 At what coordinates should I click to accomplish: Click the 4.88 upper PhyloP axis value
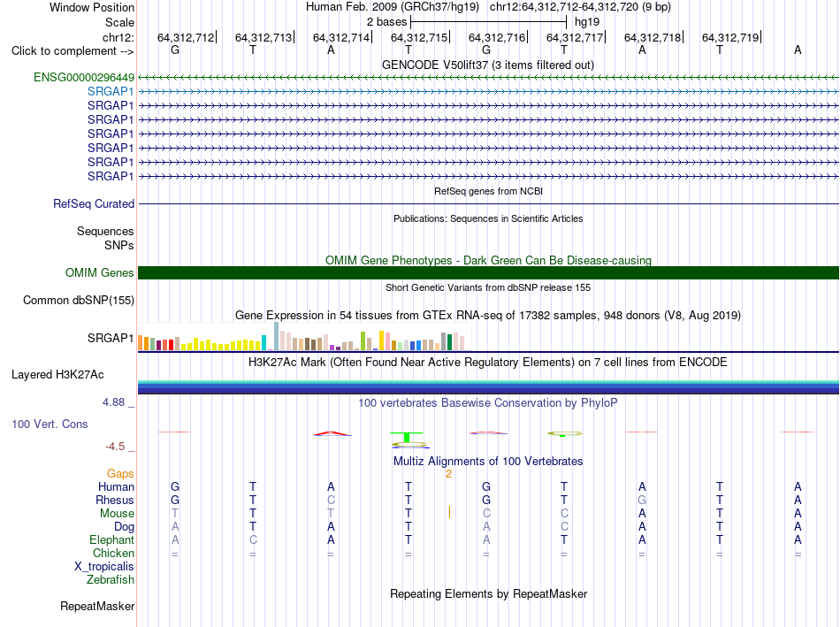(113, 402)
